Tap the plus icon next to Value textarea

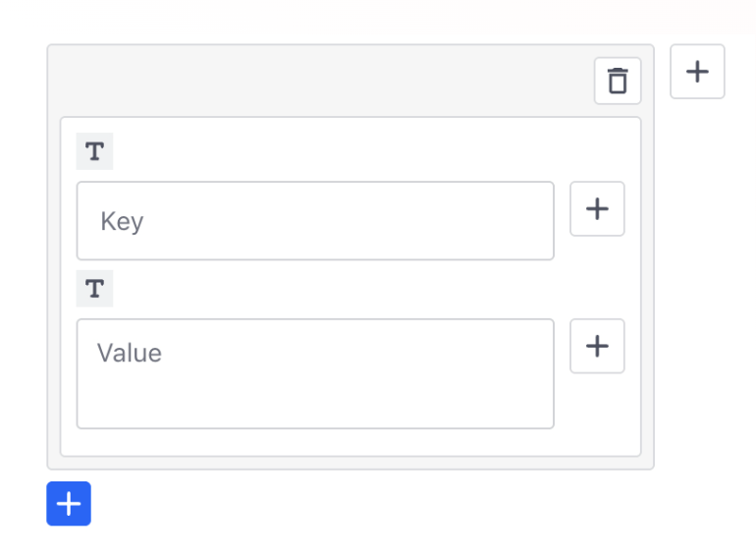597,346
